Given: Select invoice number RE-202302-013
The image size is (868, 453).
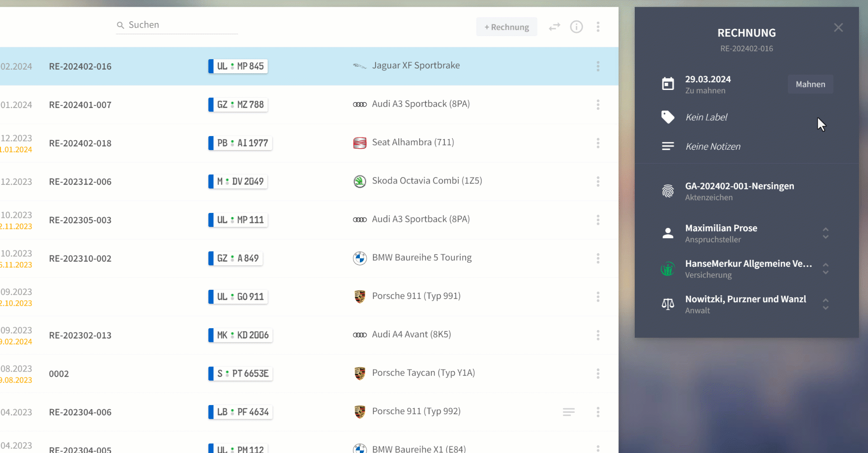Looking at the screenshot, I should pyautogui.click(x=80, y=335).
